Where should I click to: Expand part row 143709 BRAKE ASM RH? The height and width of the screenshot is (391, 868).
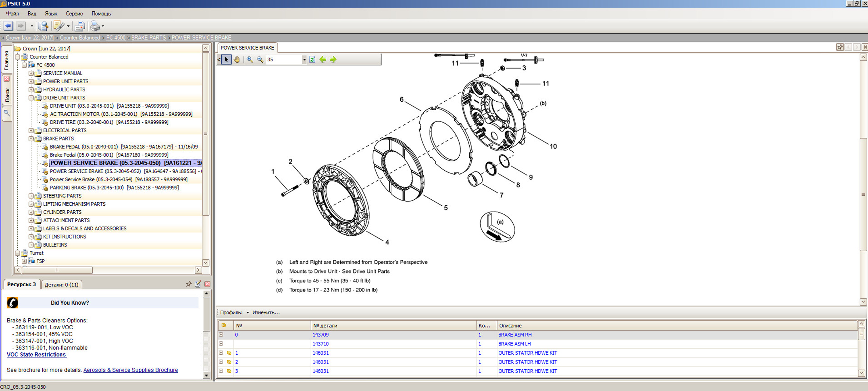(221, 335)
